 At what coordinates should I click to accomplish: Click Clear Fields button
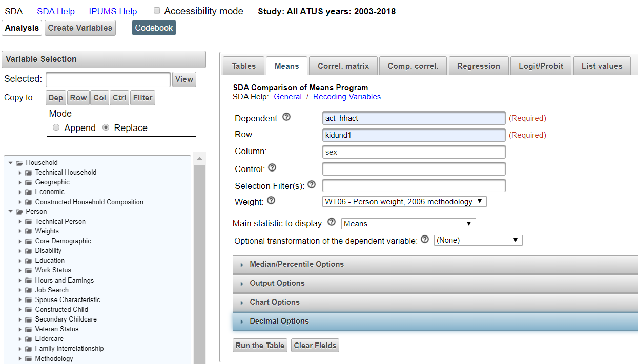[x=315, y=346]
